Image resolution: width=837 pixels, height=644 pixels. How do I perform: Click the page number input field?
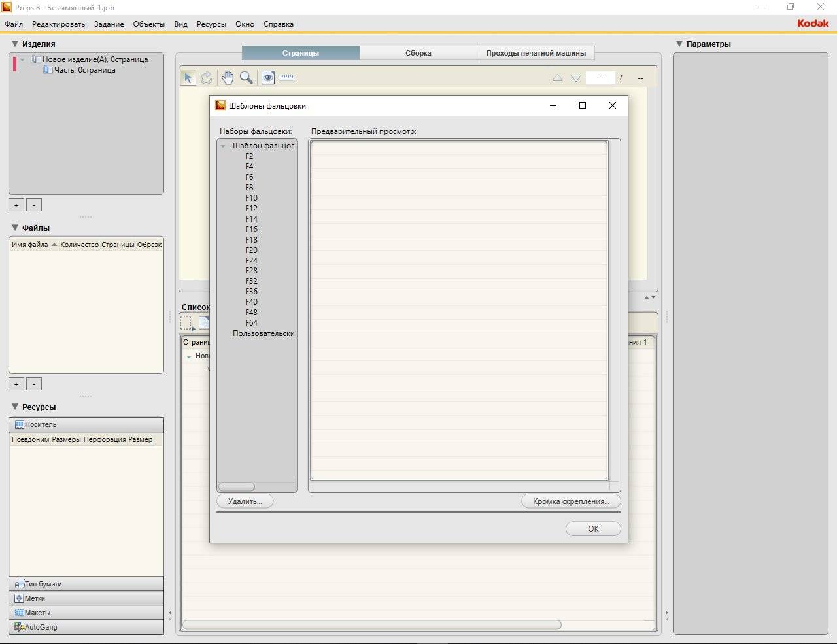point(600,78)
